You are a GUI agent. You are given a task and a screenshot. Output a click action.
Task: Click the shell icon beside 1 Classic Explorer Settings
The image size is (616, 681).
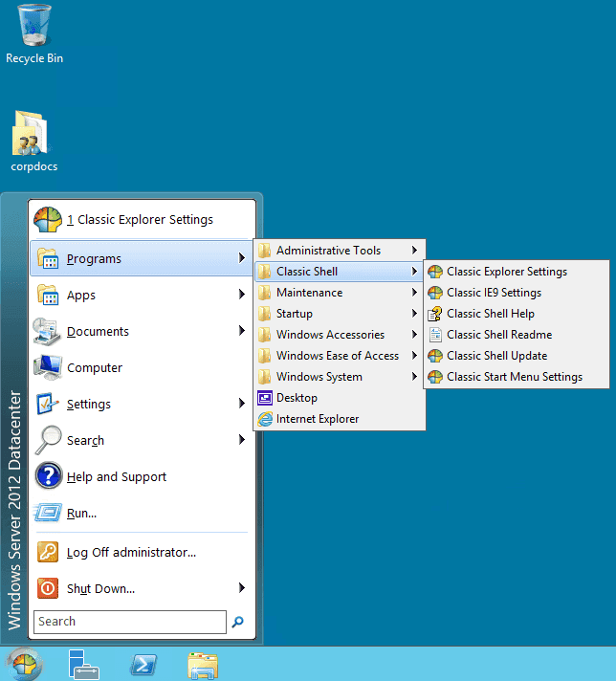point(48,219)
